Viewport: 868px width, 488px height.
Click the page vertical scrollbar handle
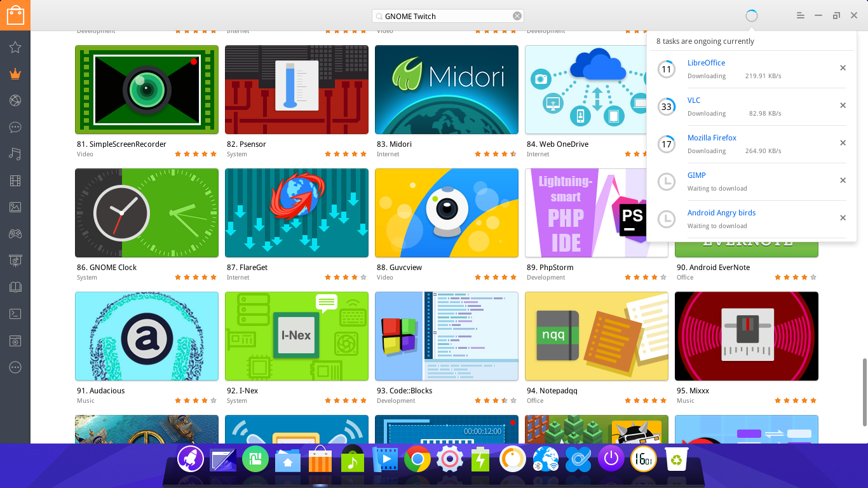[x=864, y=392]
